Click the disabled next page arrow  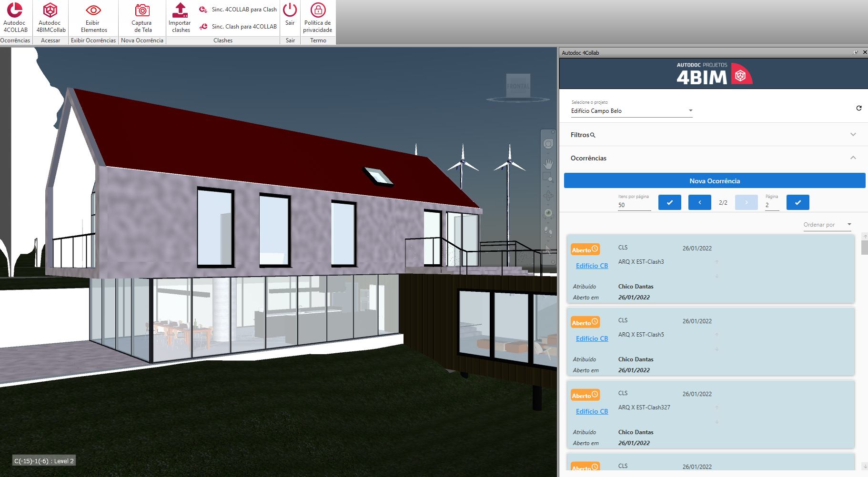point(747,202)
